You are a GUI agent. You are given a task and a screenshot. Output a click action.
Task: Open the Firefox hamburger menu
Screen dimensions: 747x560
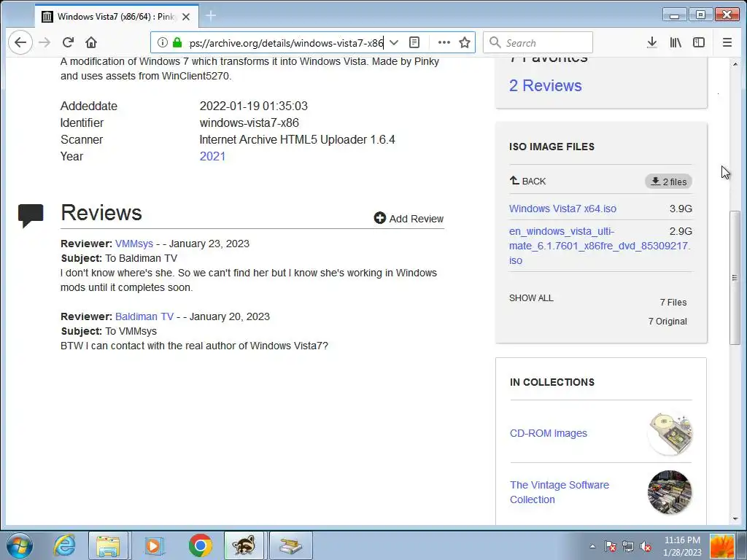pos(727,43)
